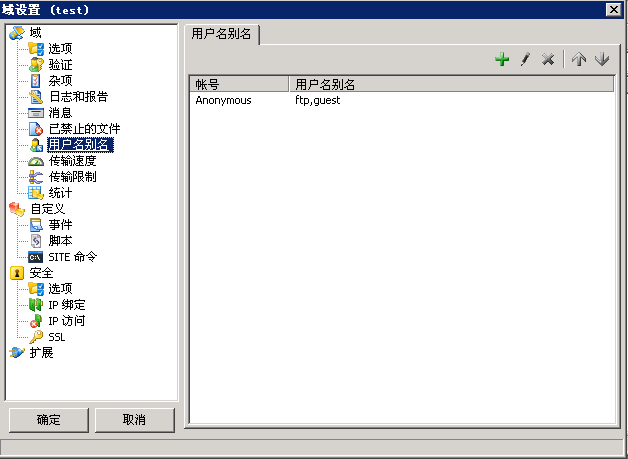Click the IP 访问 icon
The height and width of the screenshot is (459, 628).
click(36, 321)
